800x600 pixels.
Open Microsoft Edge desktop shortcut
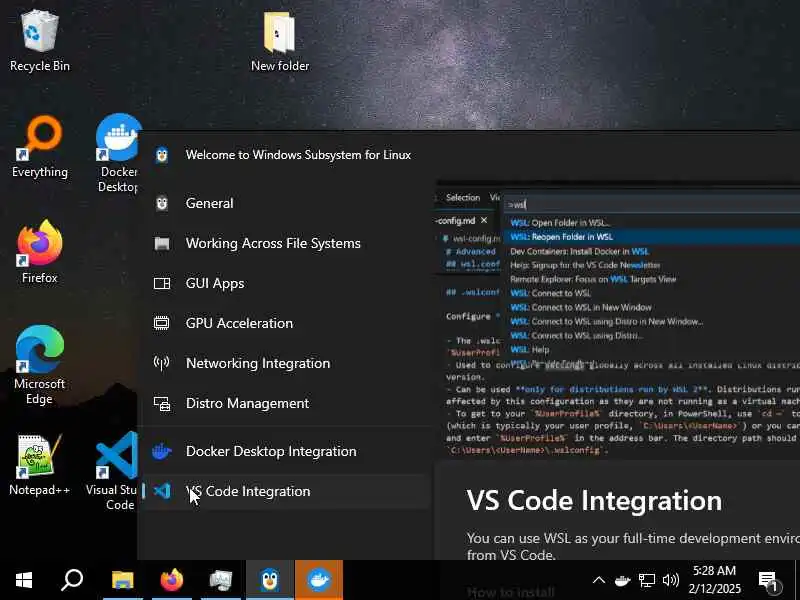(40, 365)
